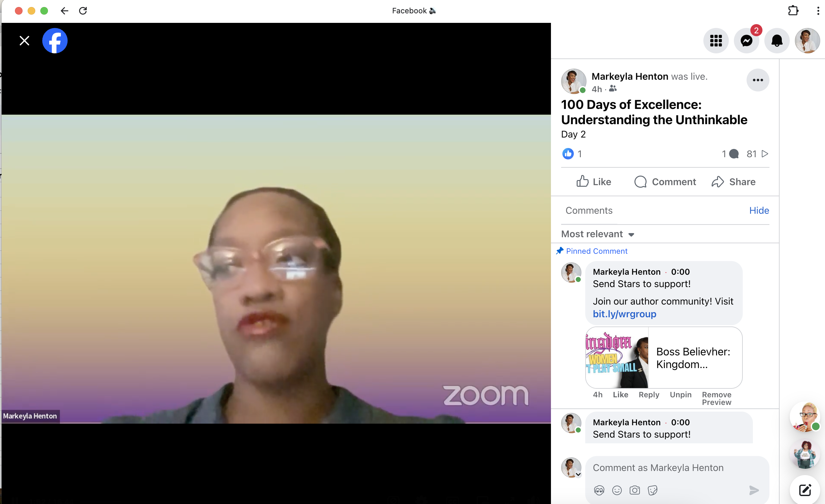Screen dimensions: 825x504
Task: Click the second comment author's avatar
Action: 571,423
